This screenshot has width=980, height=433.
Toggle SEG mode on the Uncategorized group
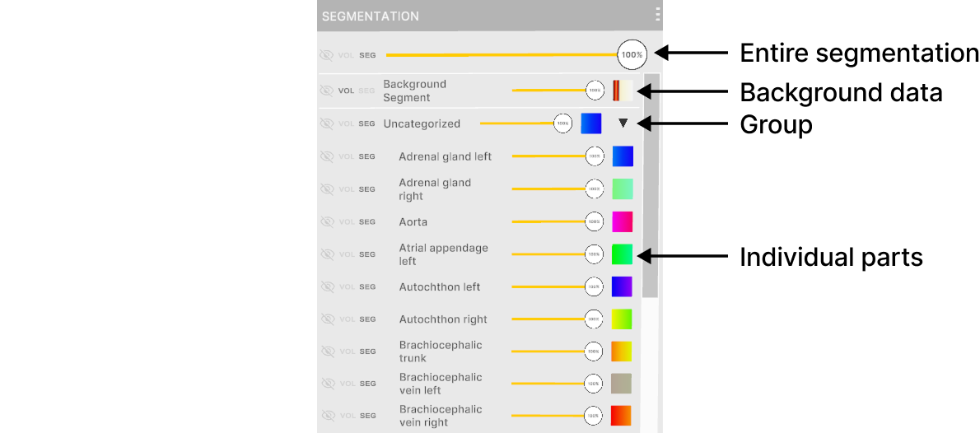pos(366,123)
